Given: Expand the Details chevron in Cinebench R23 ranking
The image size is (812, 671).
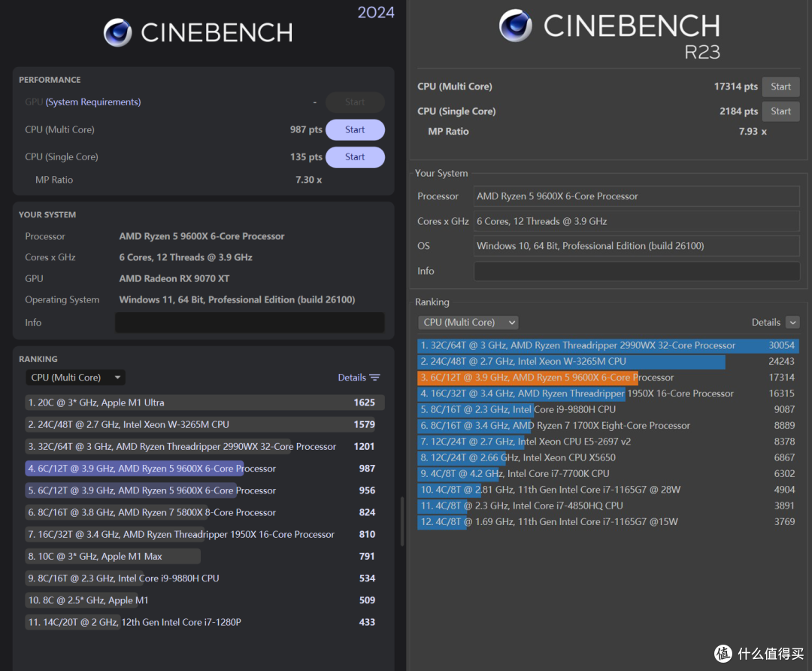Looking at the screenshot, I should pyautogui.click(x=792, y=322).
